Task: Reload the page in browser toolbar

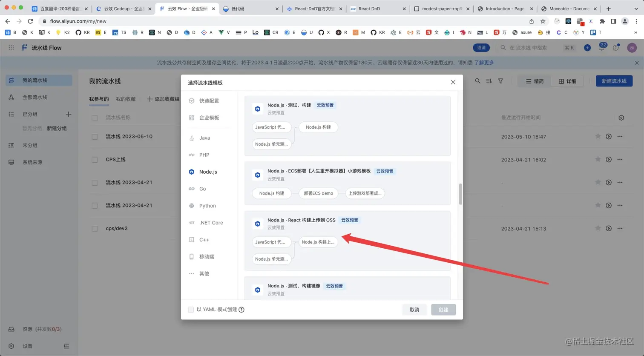Action: pyautogui.click(x=30, y=21)
